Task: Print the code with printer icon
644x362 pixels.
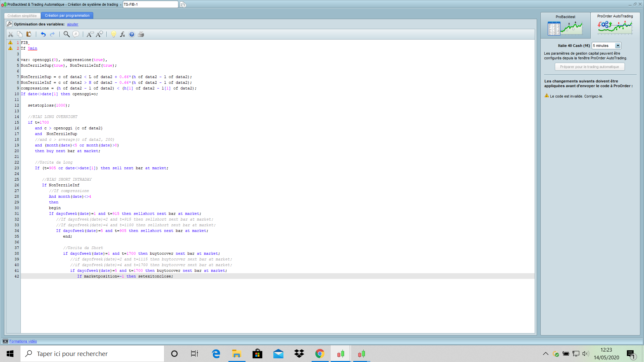Action: (x=141, y=34)
